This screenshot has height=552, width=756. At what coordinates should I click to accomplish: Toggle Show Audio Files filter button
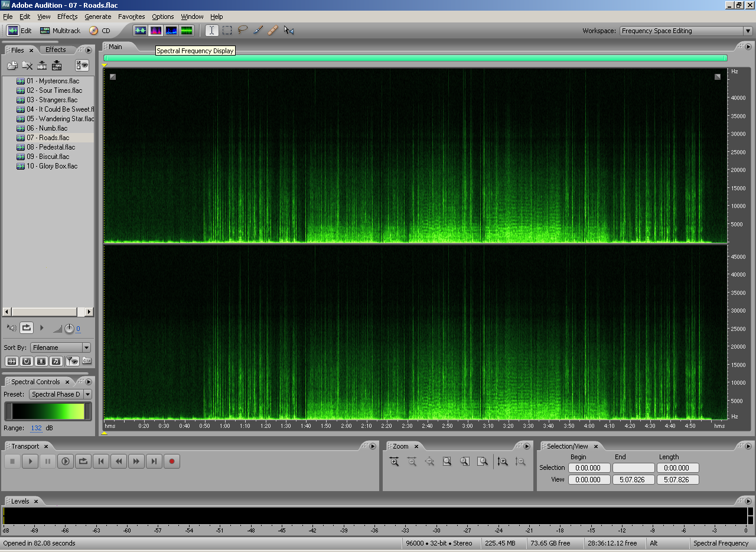(12, 361)
